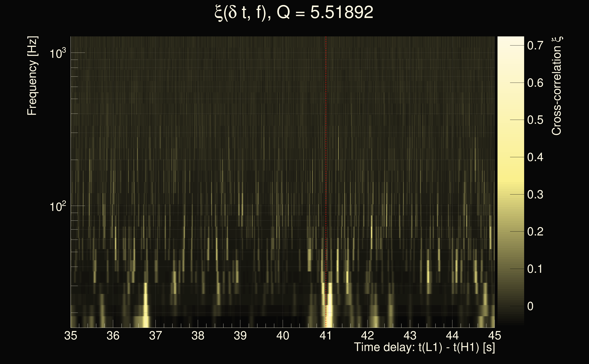Click the Cross-correlation ξ colorbar label
Screen dimensions: 589x364
[557, 86]
